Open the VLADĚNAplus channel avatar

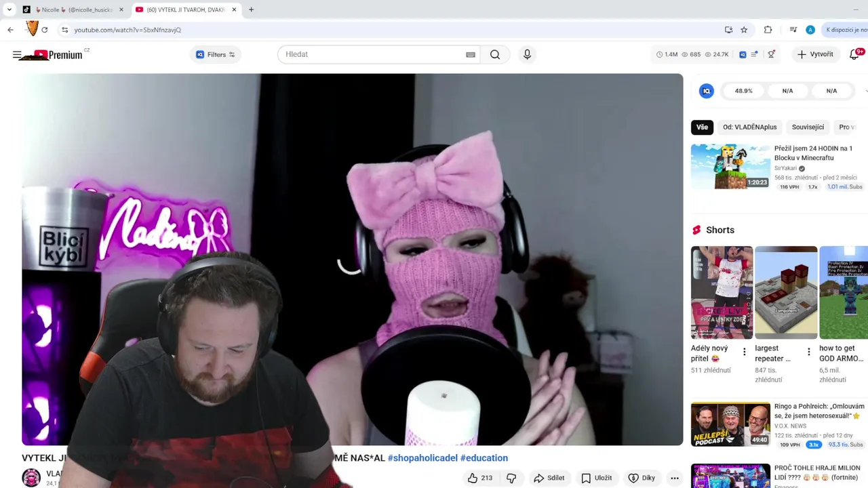[x=31, y=478]
